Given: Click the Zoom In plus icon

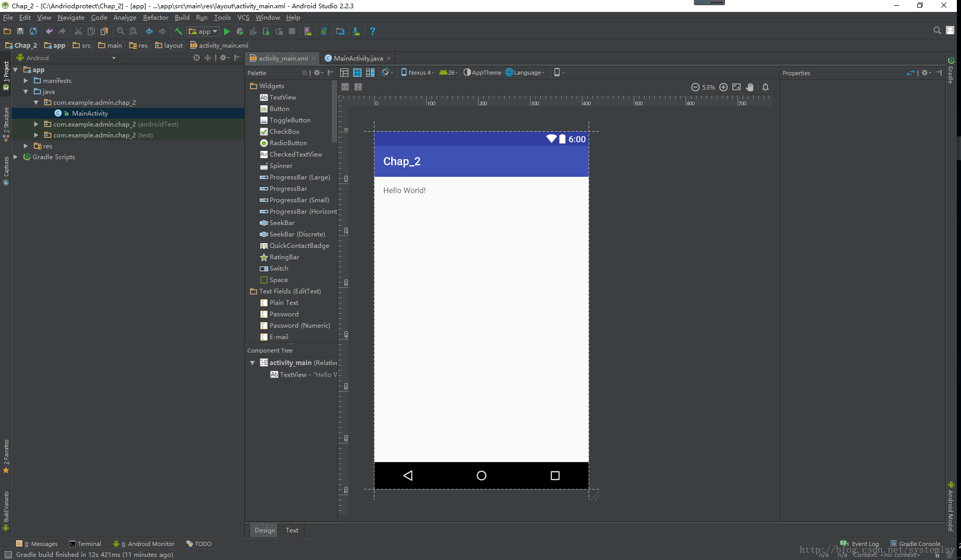Looking at the screenshot, I should (723, 87).
